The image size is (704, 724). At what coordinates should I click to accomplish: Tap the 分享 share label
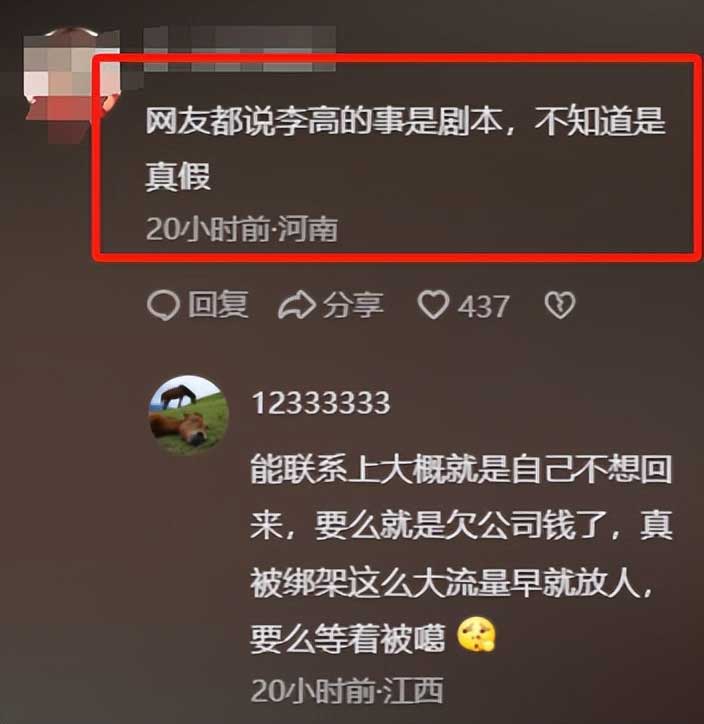pos(353,305)
